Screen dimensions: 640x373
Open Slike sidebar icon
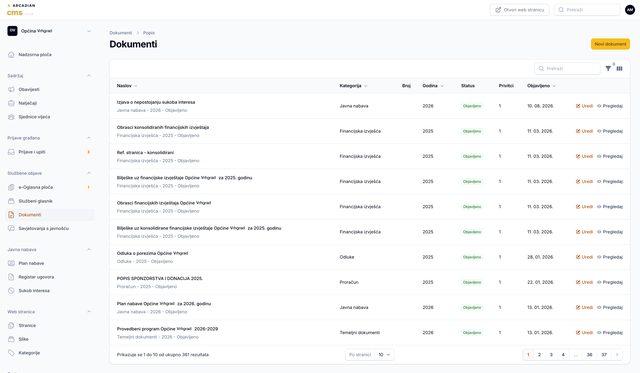click(11, 339)
